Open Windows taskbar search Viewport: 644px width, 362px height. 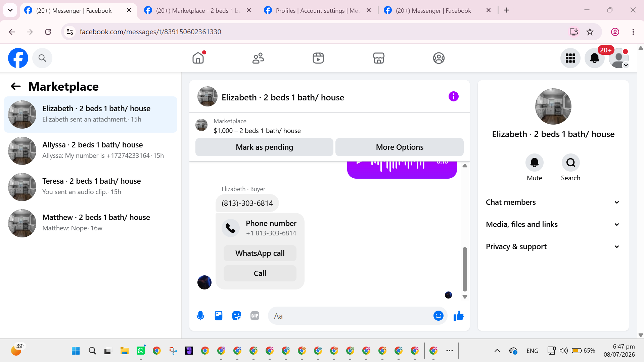pos(92,351)
